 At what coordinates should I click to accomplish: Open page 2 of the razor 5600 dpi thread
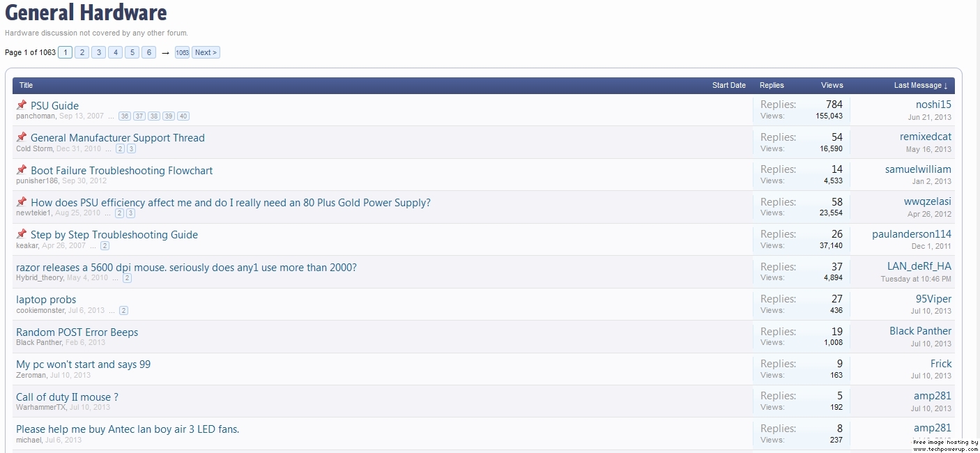(x=127, y=278)
